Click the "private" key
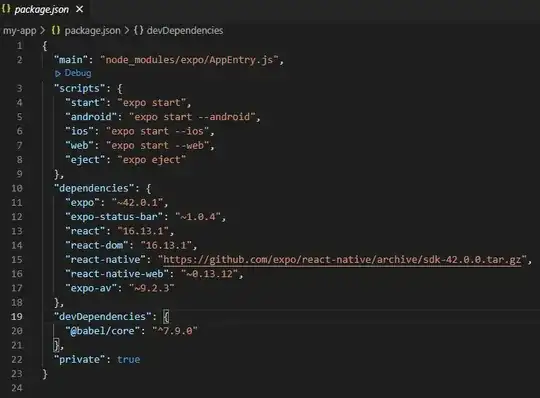The image size is (540, 398). click(x=80, y=359)
